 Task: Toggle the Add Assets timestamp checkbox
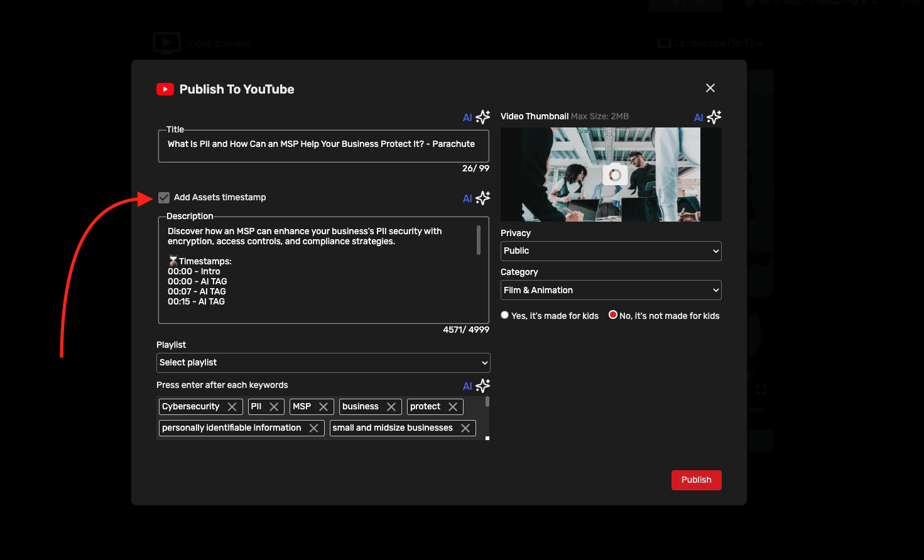click(164, 198)
